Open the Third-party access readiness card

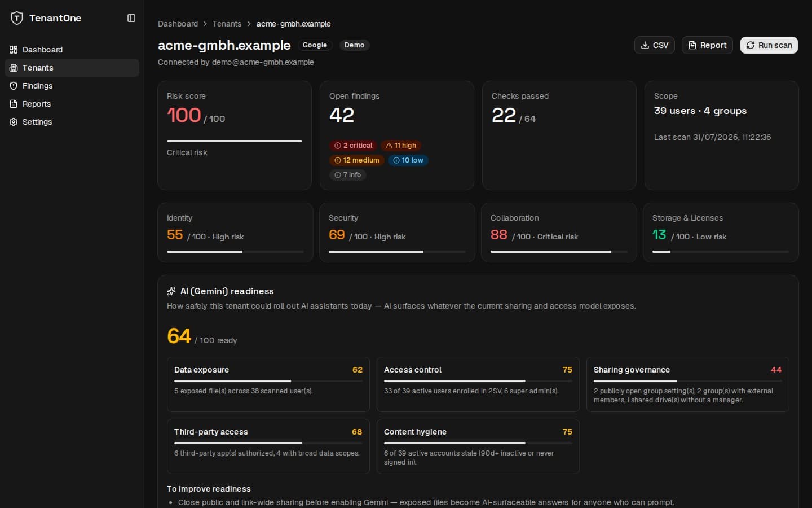coord(268,446)
